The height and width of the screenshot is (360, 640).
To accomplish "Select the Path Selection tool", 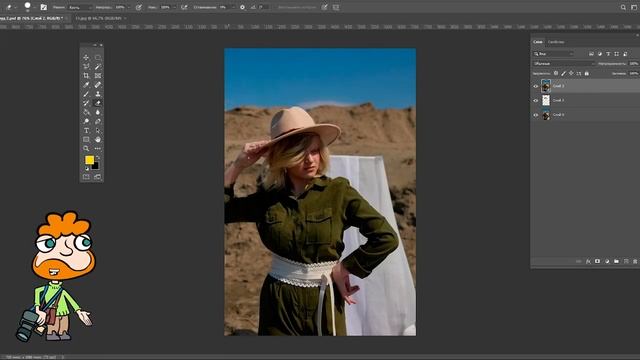I will pos(98,131).
